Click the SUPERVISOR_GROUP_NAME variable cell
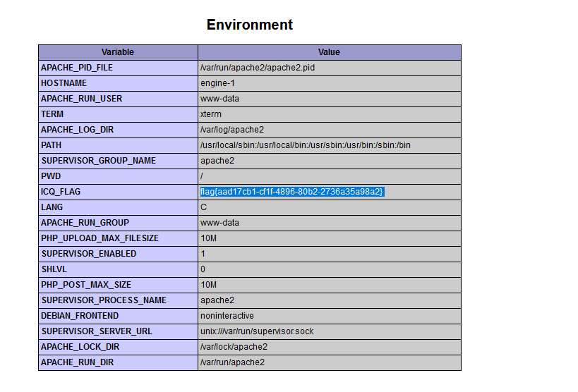Screen dimensions: 578x392 [x=118, y=161]
